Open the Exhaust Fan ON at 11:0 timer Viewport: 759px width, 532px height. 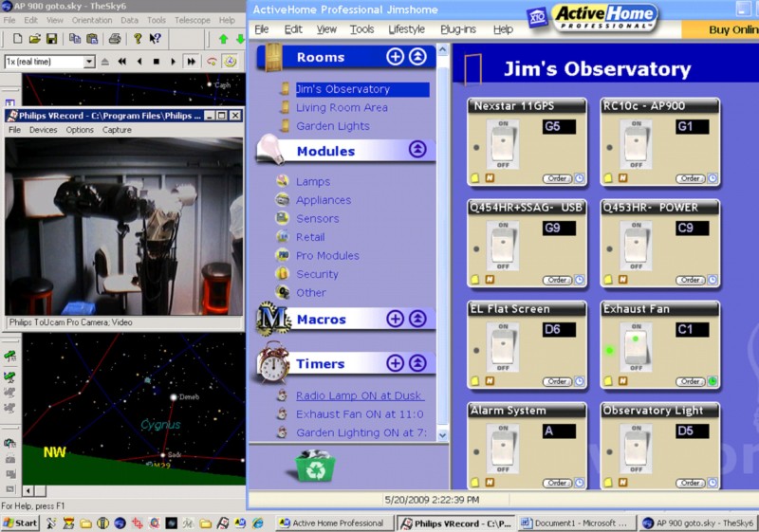pyautogui.click(x=360, y=414)
